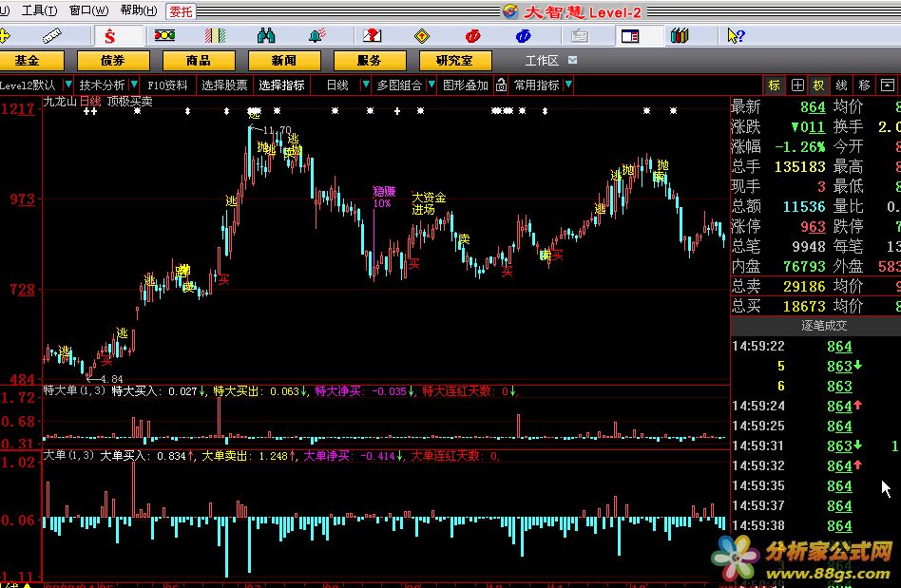Screen dimensions: 901x588
Task: Click the bookshelf books icon
Action: pyautogui.click(x=680, y=35)
